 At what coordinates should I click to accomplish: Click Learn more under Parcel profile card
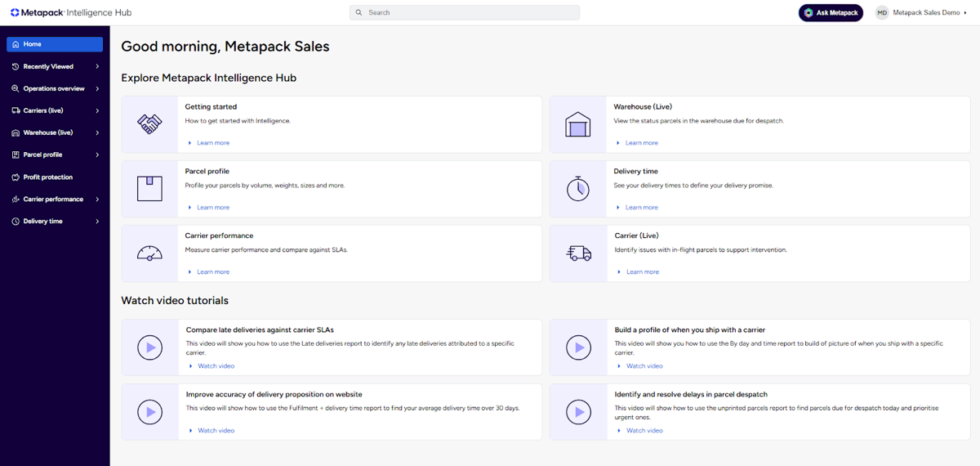[x=213, y=208]
